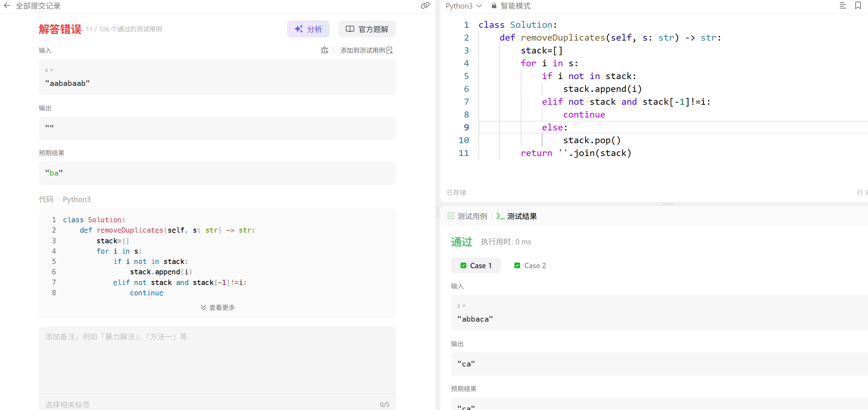The width and height of the screenshot is (868, 410).
Task: Open 官方题解 official solution book button
Action: (367, 29)
